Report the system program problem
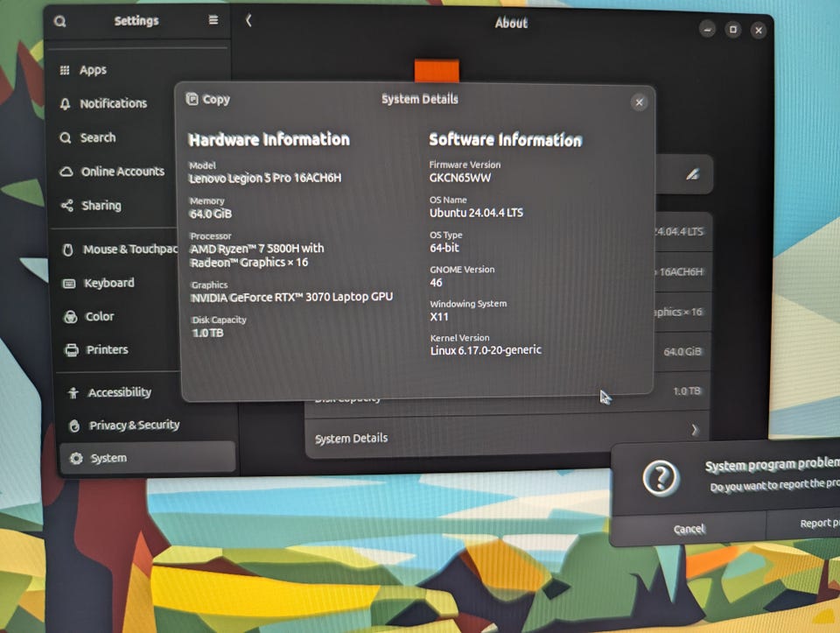840x633 pixels. 803,524
